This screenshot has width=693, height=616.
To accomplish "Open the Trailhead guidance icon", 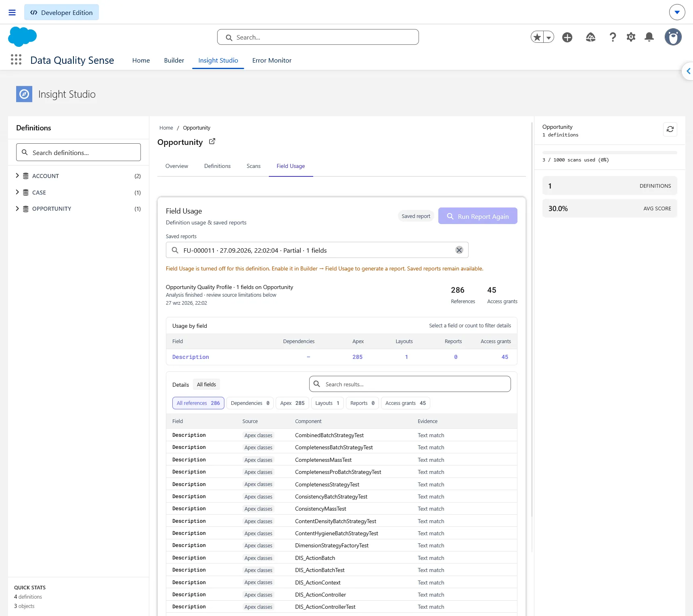I will (590, 37).
